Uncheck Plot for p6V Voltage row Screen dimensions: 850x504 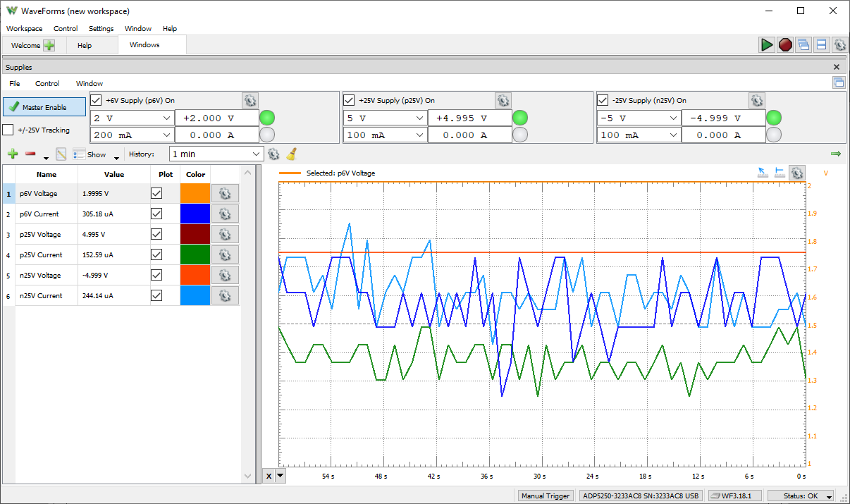coord(156,193)
